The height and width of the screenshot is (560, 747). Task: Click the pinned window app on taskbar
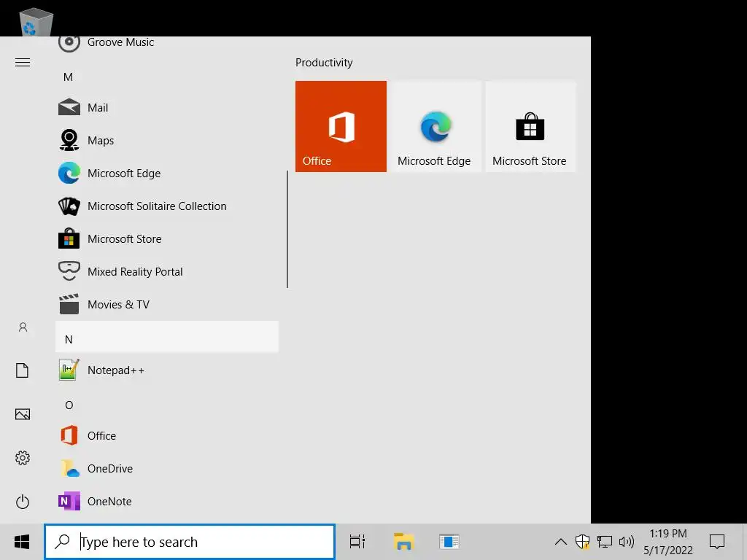click(449, 542)
